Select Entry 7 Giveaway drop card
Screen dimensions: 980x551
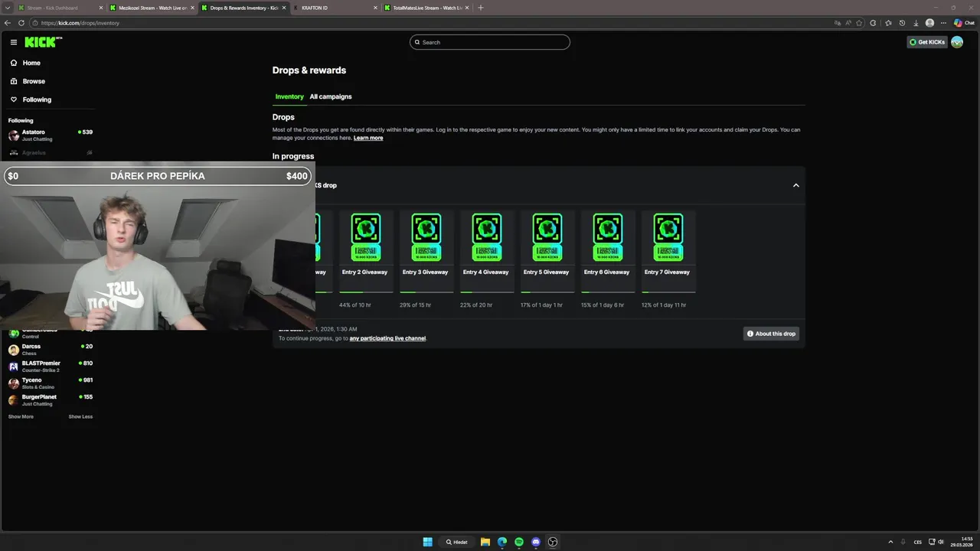[668, 251]
